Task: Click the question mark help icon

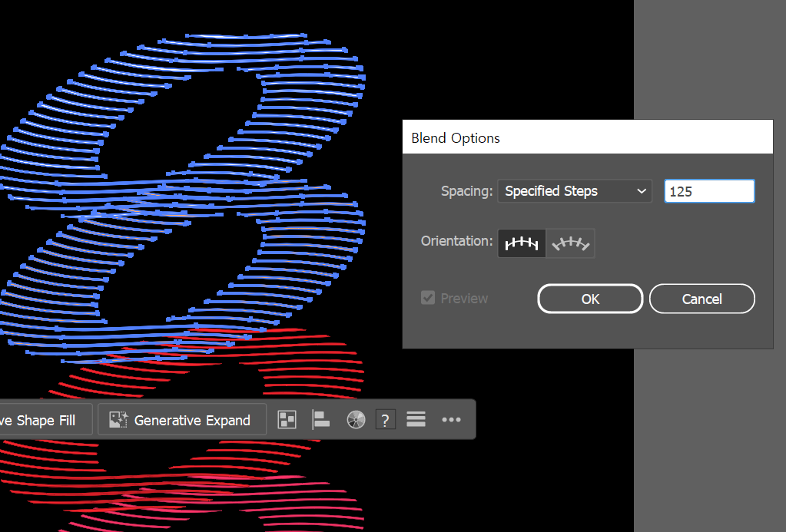Action: [x=385, y=420]
